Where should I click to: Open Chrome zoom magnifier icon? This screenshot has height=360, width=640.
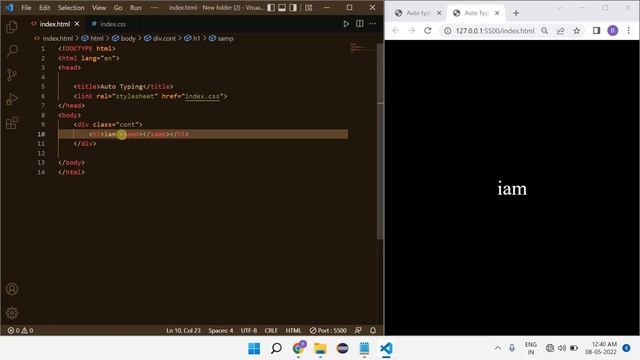point(544,31)
